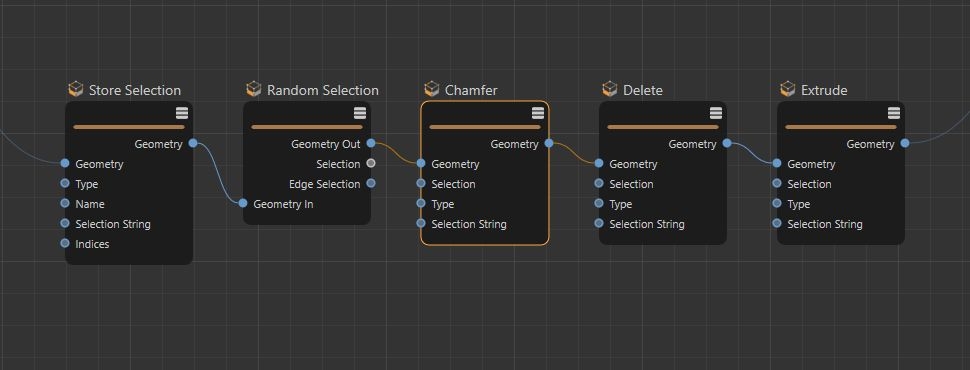Image resolution: width=970 pixels, height=370 pixels.
Task: Select wire between Delete and Extrude nodes
Action: (752, 153)
